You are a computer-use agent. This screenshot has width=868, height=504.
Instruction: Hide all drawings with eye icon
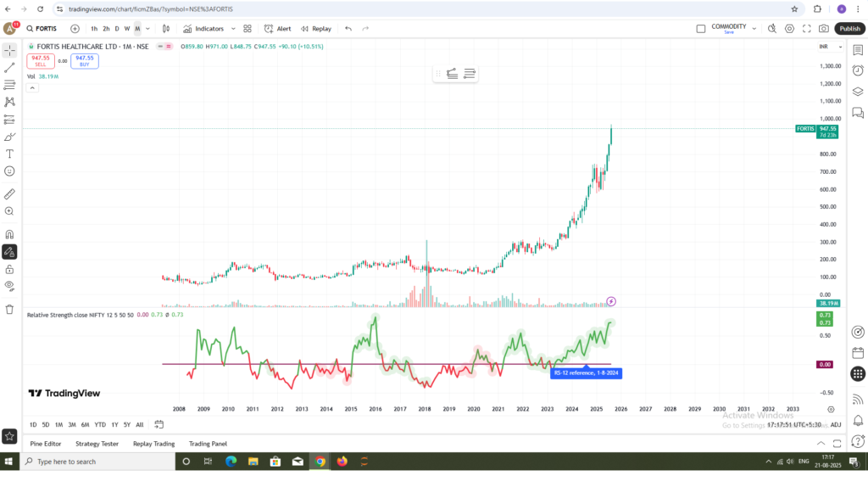tap(9, 286)
